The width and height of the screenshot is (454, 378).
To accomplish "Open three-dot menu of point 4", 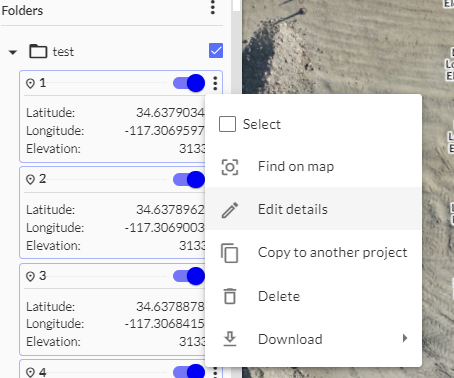I will (x=215, y=372).
